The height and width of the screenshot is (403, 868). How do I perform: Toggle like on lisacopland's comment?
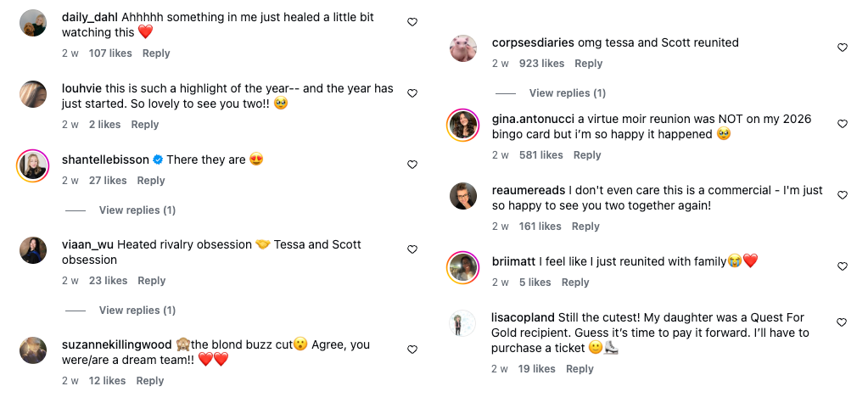(x=843, y=322)
